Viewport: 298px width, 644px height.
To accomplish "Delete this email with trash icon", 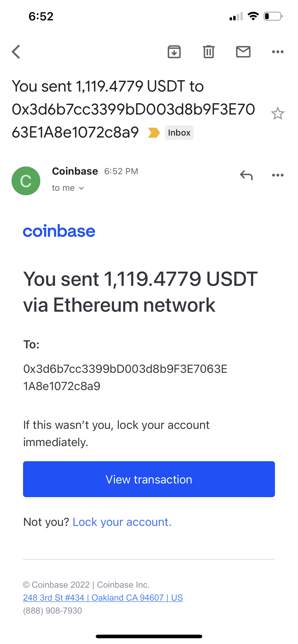I will 209,52.
